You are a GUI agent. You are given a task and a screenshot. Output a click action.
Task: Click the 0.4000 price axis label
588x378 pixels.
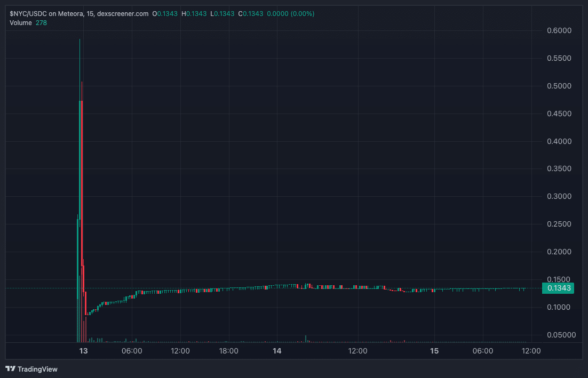559,142
